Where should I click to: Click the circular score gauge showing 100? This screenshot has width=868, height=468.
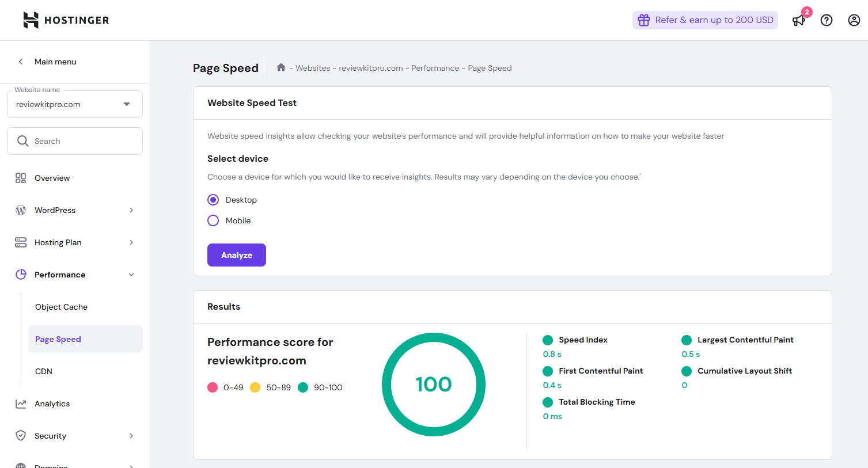click(434, 385)
